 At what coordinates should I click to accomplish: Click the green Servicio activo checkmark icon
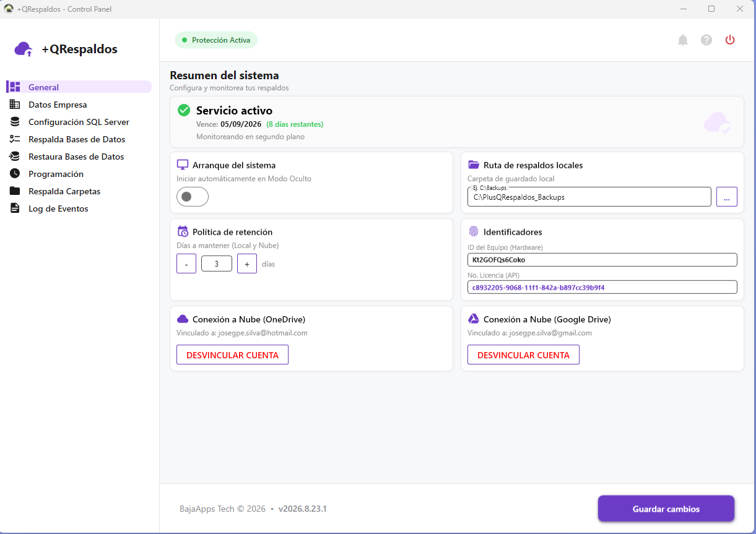coord(184,110)
